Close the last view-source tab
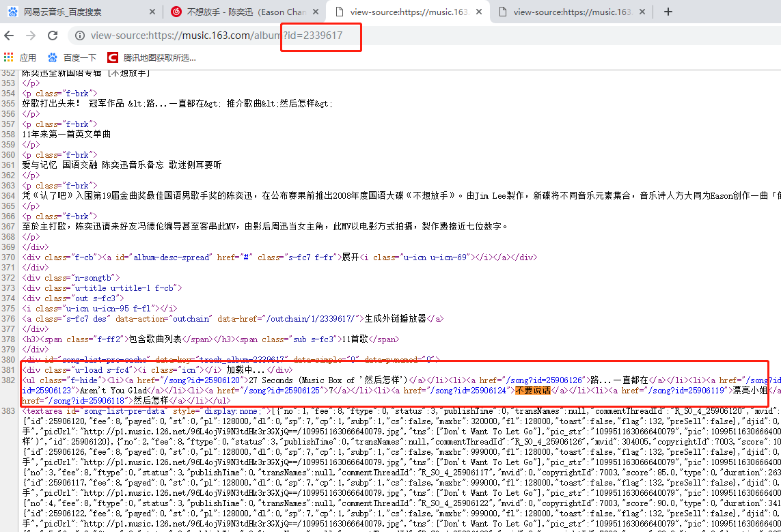The image size is (781, 532). [x=642, y=12]
